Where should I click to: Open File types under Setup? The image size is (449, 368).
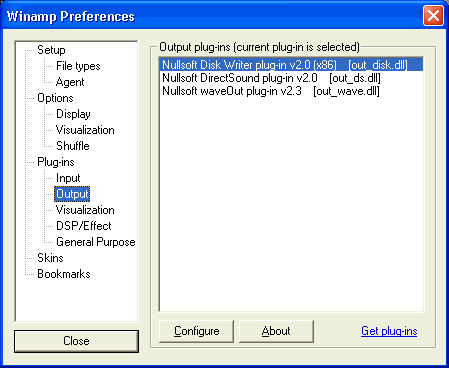coord(78,66)
